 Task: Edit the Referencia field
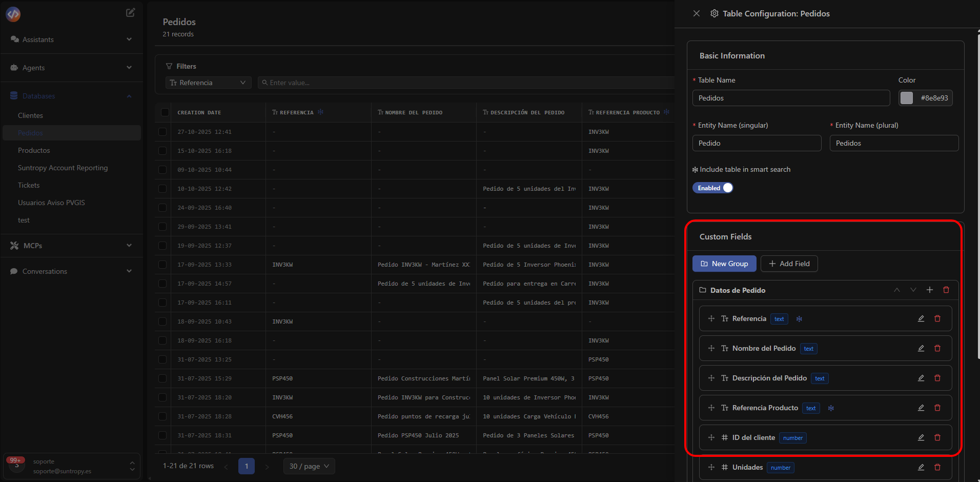[921, 318]
